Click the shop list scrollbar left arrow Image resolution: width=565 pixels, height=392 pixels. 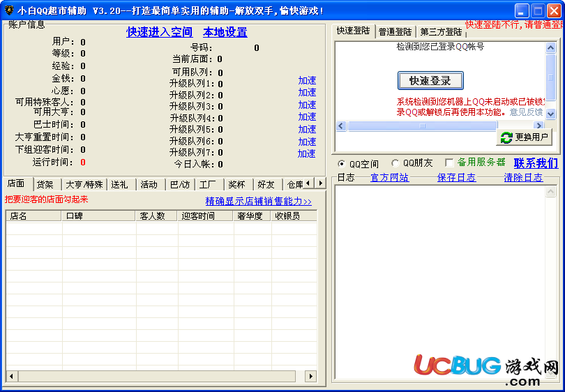point(12,377)
